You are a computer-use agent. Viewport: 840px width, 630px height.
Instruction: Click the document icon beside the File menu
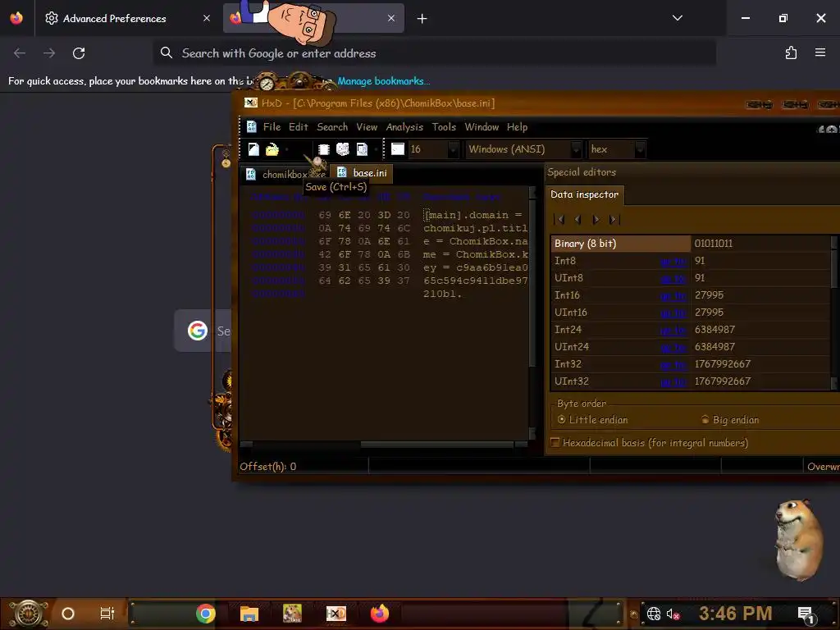click(251, 127)
